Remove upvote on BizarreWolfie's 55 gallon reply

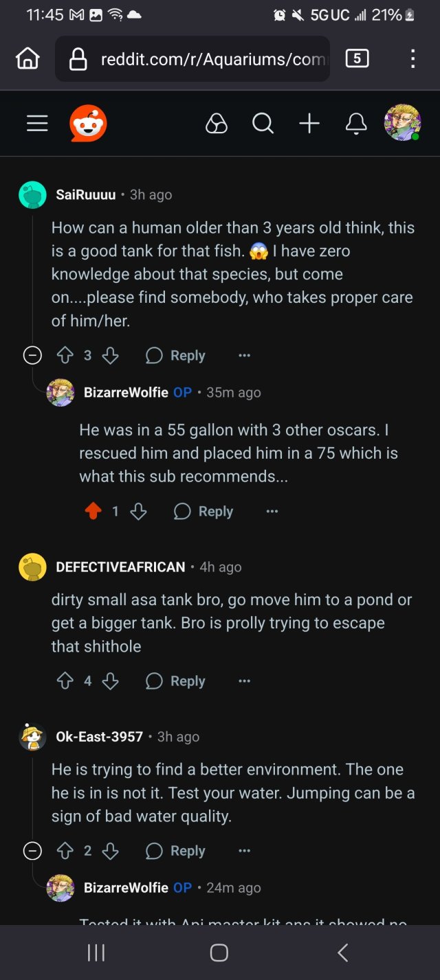point(93,511)
